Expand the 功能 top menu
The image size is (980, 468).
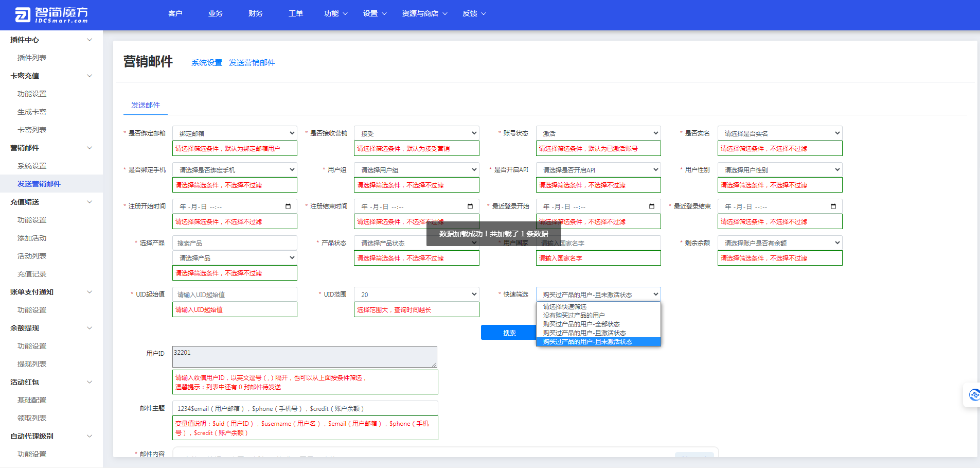(335, 13)
